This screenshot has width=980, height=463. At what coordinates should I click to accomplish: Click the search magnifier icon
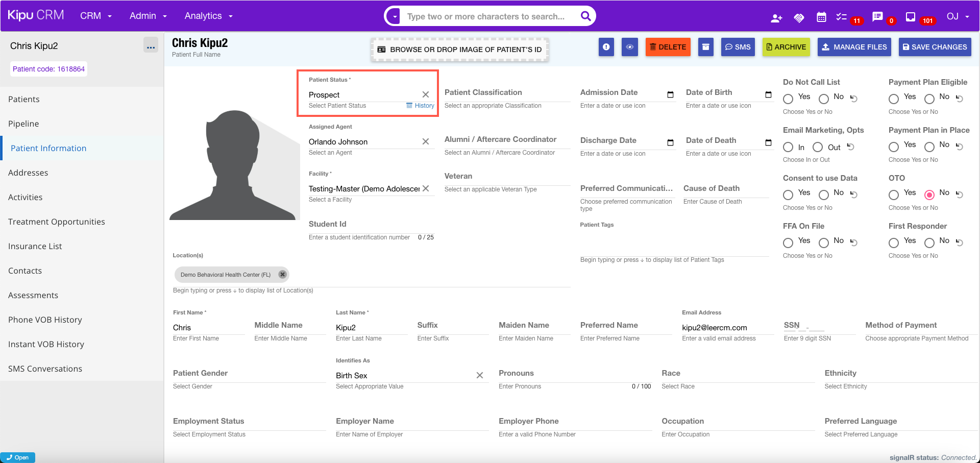point(585,16)
